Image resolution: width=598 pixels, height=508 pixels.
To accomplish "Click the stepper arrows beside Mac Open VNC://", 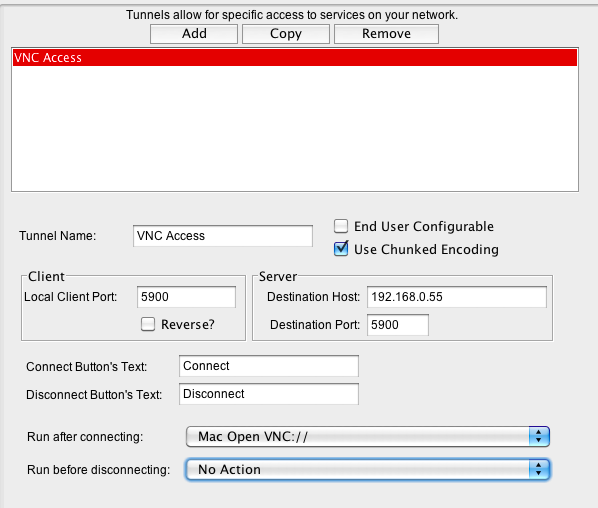I will (539, 436).
